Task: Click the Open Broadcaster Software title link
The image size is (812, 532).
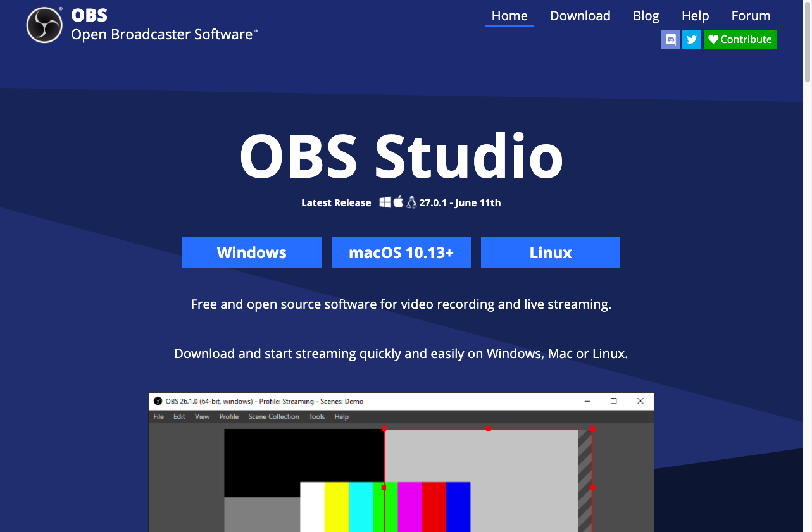Action: [164, 34]
